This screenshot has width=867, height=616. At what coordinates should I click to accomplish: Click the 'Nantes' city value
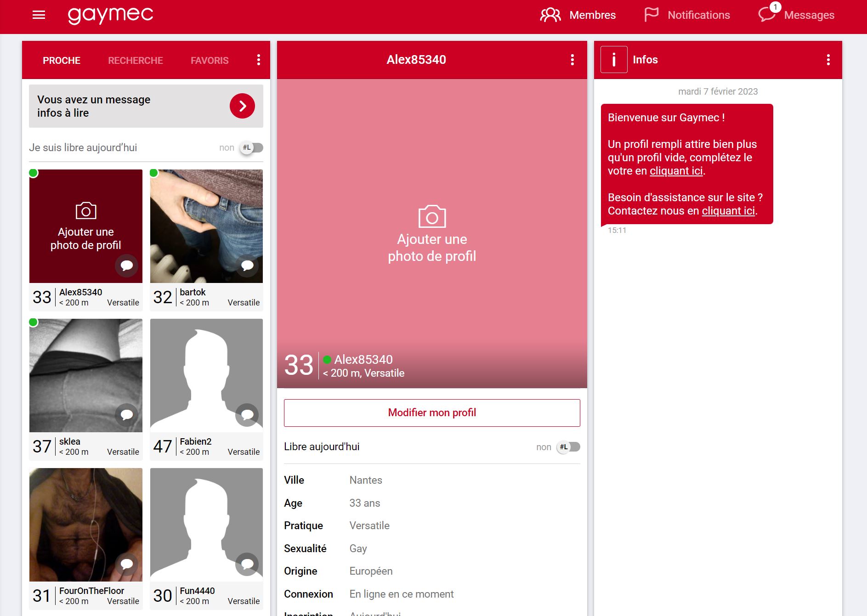(366, 480)
